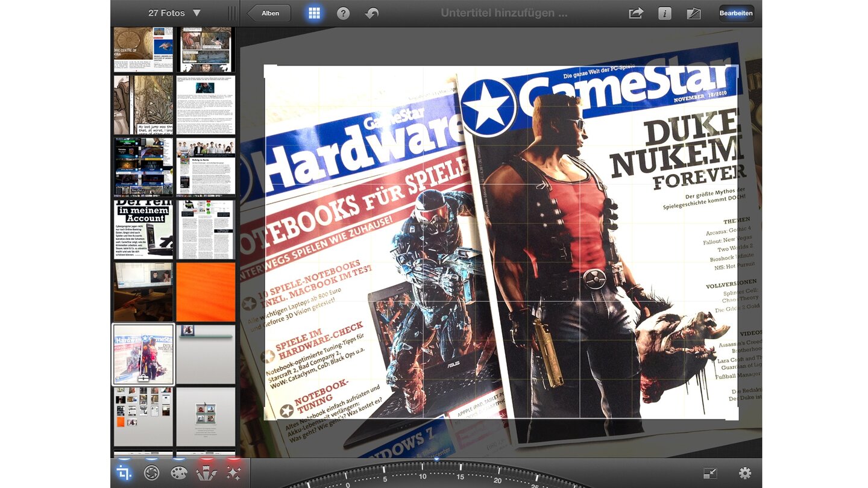Click the top-left crop corner handle

click(265, 66)
